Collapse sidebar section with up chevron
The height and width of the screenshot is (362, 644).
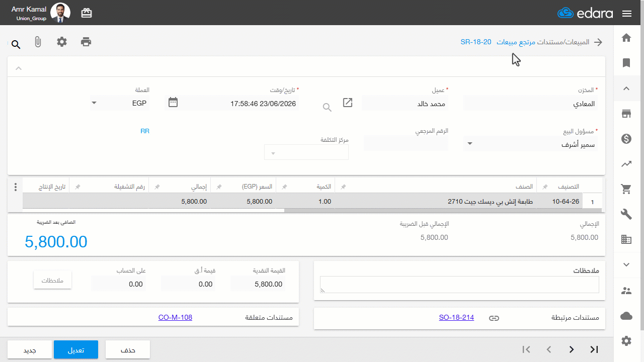(x=626, y=88)
